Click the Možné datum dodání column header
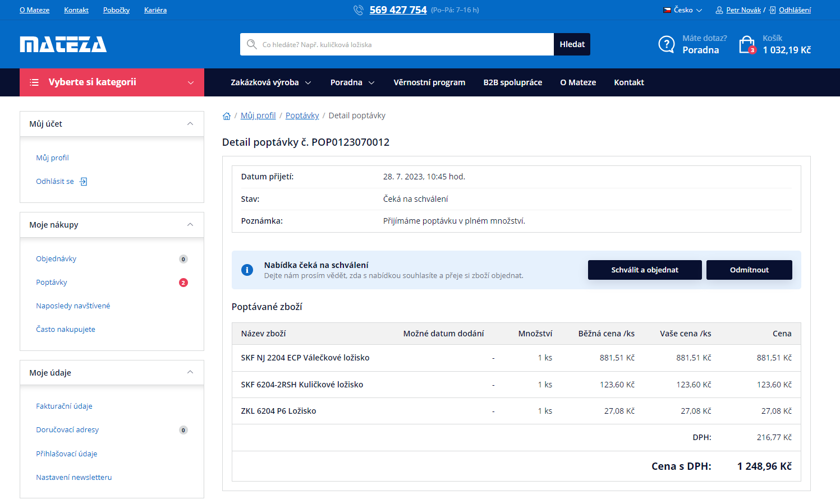Viewport: 840px width, 504px height. pyautogui.click(x=443, y=334)
